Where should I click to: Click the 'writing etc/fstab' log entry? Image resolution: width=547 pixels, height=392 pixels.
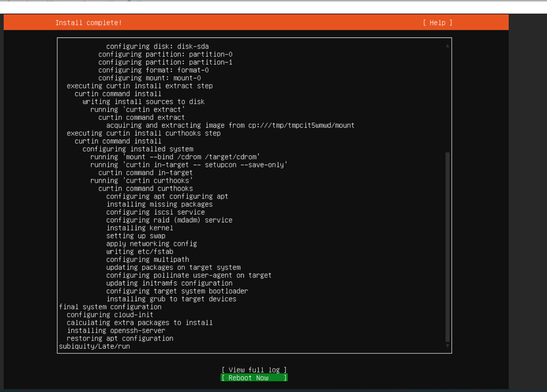(x=140, y=252)
